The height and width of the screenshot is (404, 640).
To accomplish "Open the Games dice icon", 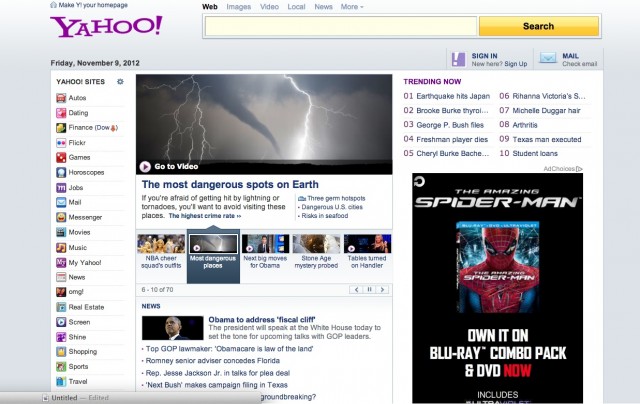I will coord(61,158).
